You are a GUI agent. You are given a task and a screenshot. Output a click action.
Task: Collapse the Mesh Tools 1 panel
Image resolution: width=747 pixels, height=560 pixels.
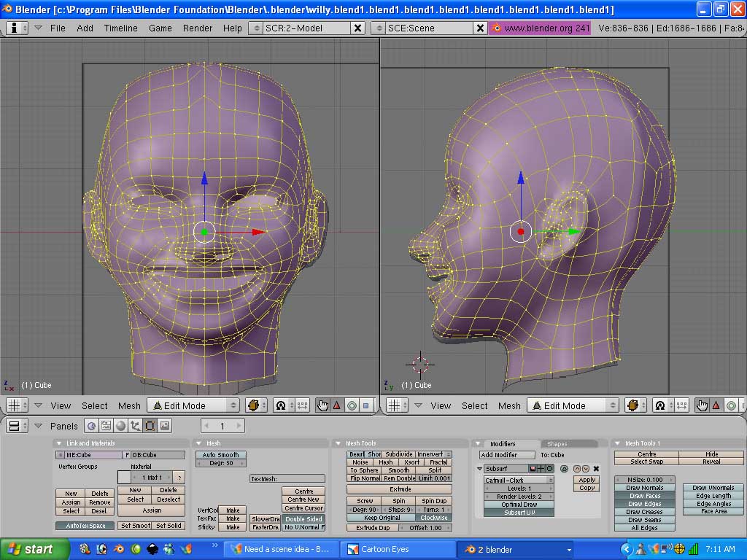[x=617, y=443]
